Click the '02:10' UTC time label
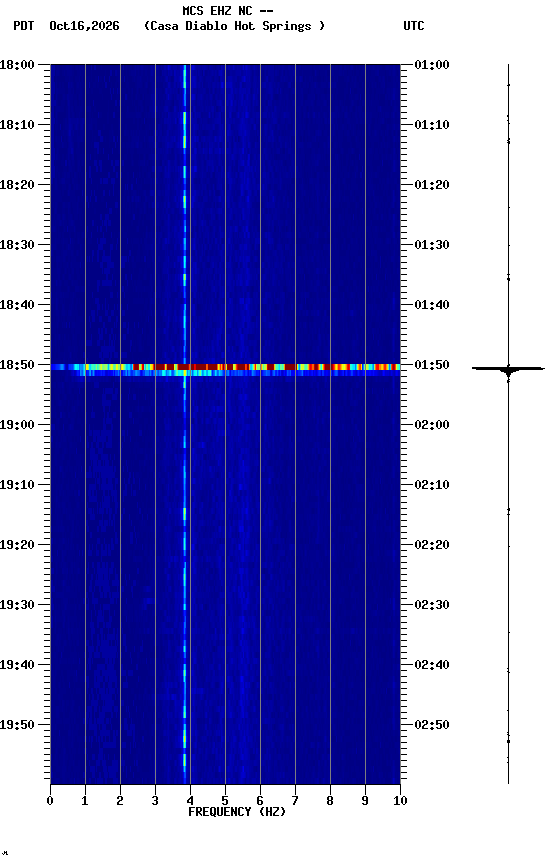The height and width of the screenshot is (864, 552). (432, 485)
